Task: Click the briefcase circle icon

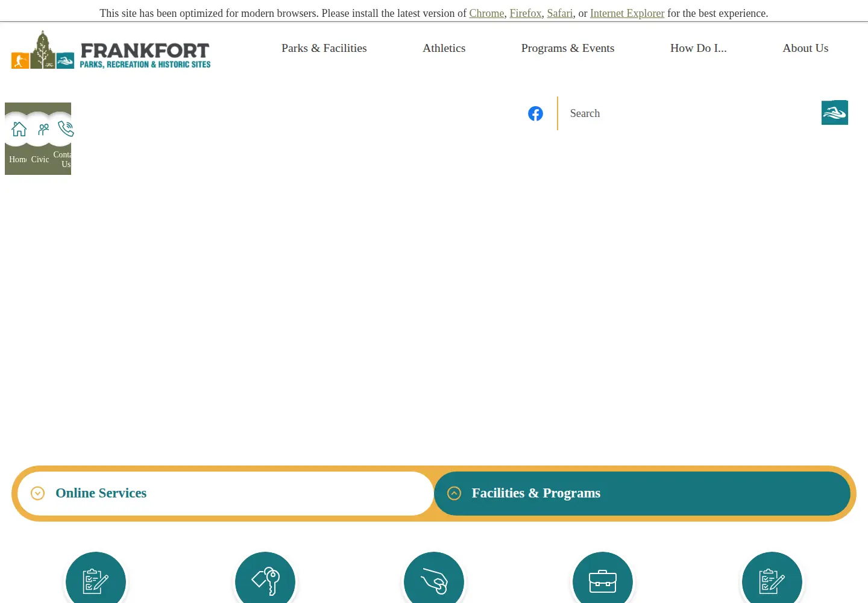Action: tap(603, 581)
